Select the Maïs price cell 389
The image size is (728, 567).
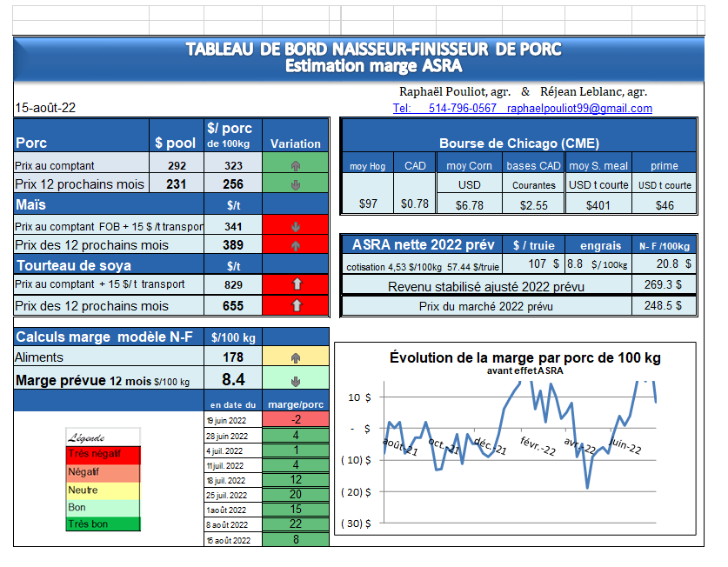pos(233,244)
